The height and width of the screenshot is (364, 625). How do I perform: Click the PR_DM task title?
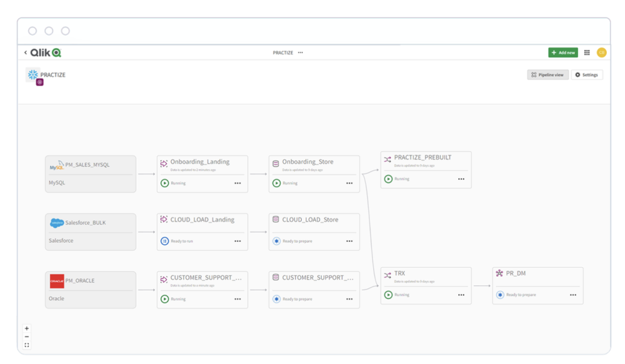click(516, 273)
